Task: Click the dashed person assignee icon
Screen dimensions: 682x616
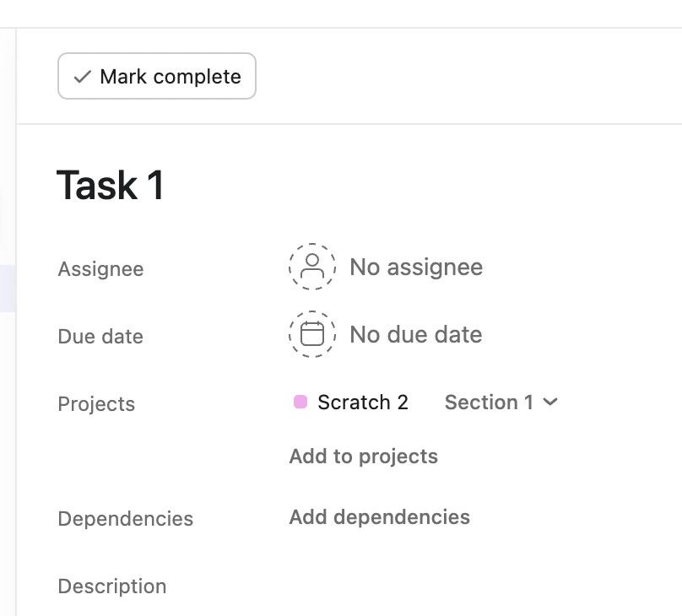Action: [x=312, y=267]
